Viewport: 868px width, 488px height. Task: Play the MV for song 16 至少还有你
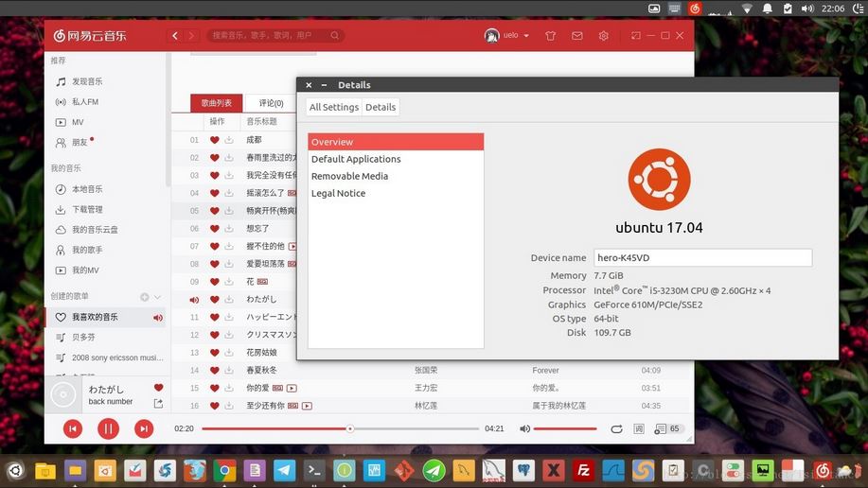point(308,406)
